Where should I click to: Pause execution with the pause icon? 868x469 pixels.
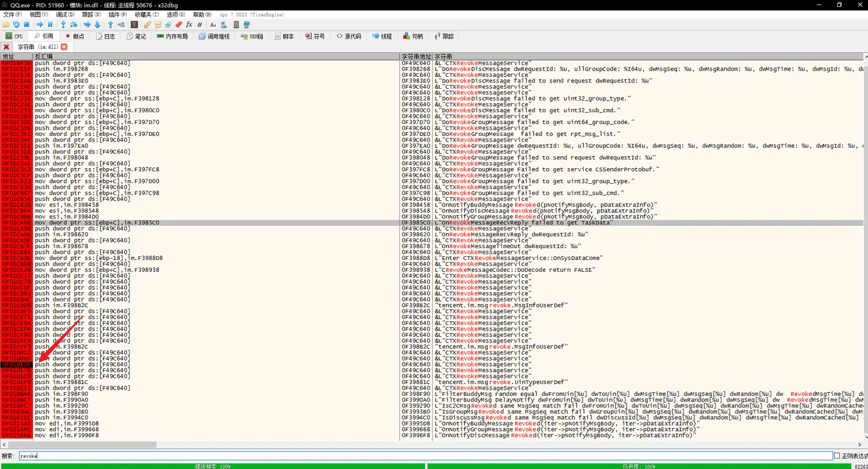point(50,25)
